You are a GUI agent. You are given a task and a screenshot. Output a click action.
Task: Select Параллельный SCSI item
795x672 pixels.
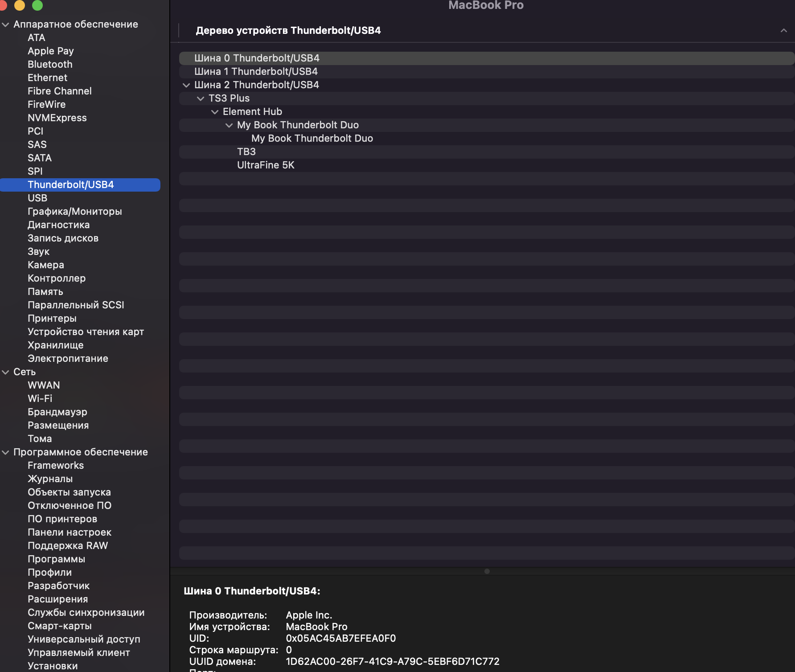click(x=76, y=305)
